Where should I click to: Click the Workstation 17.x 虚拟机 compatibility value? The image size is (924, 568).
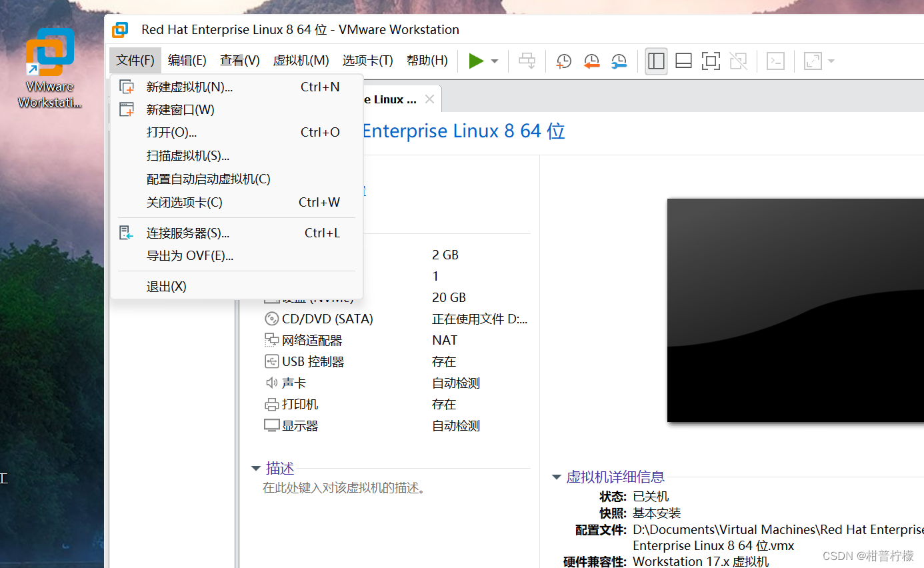coord(701,561)
